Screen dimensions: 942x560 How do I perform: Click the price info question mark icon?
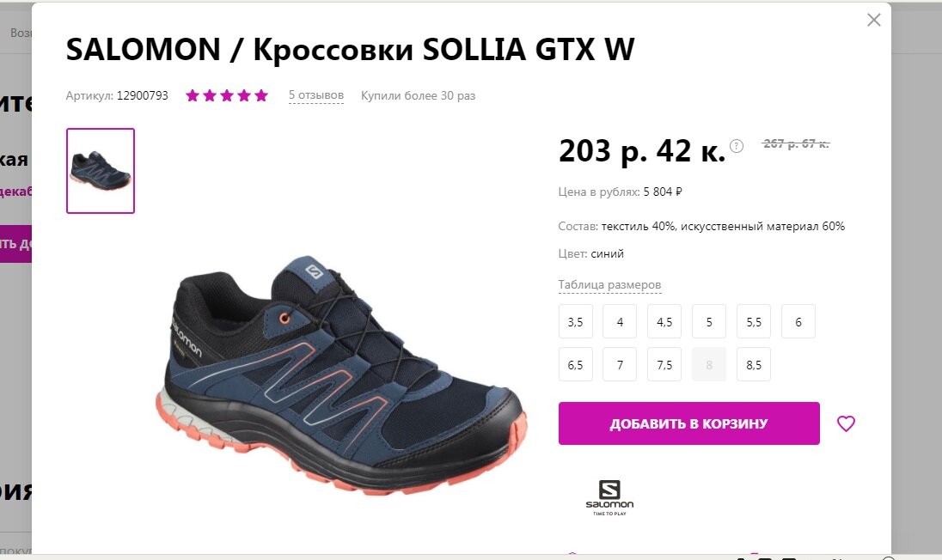pyautogui.click(x=737, y=146)
